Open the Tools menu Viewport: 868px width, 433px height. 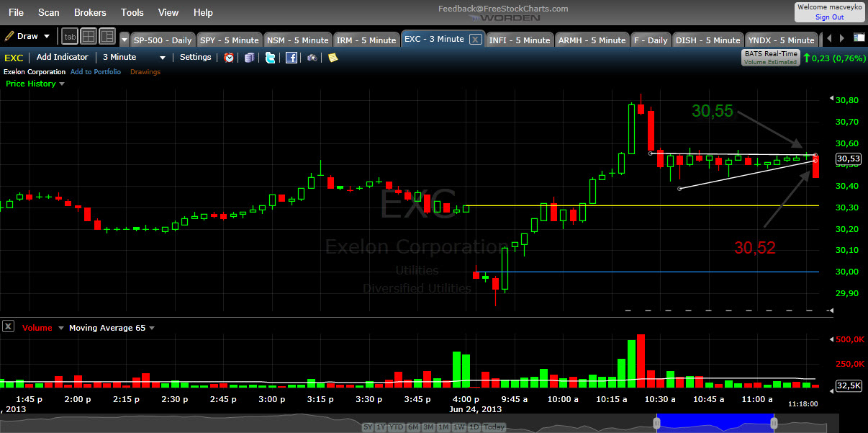point(132,12)
